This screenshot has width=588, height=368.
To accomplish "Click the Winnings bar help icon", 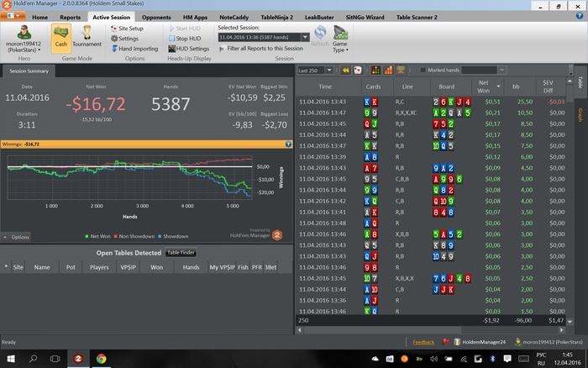I will [288, 144].
